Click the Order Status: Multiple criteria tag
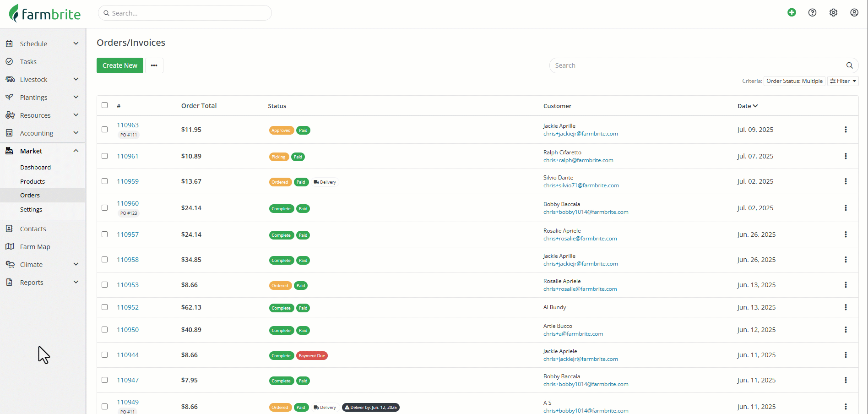Image resolution: width=868 pixels, height=414 pixels. click(794, 81)
